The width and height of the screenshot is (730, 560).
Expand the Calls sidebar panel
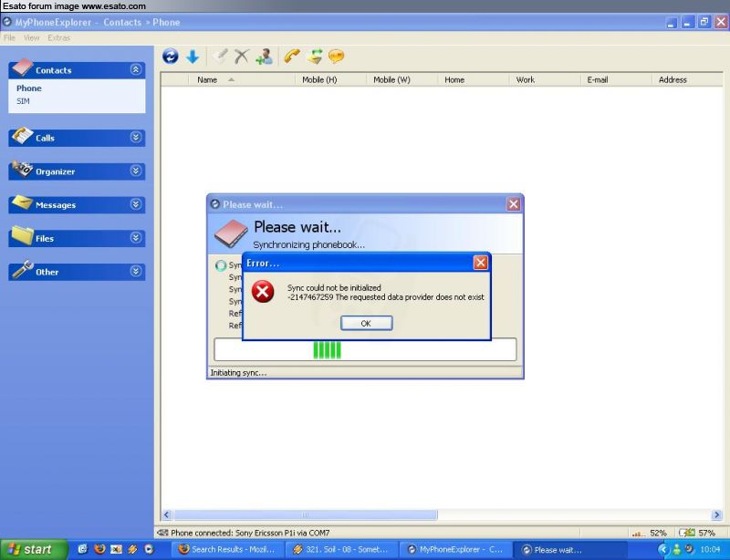coord(135,138)
